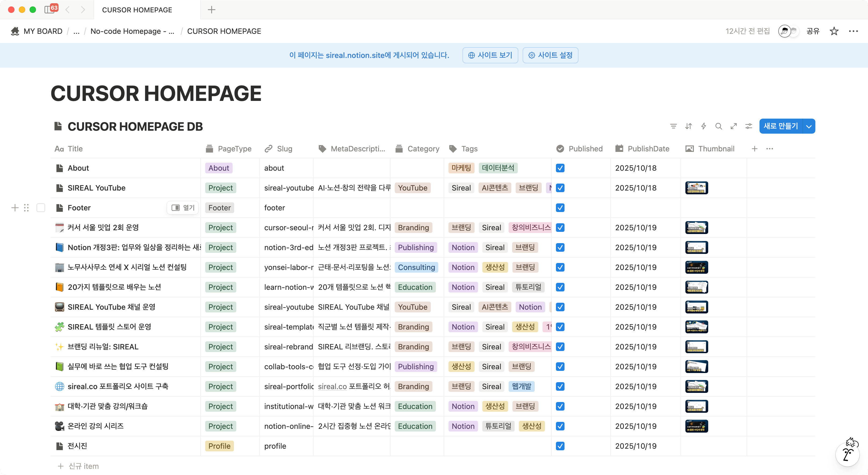Add a new property column
This screenshot has width=868, height=475.
754,149
